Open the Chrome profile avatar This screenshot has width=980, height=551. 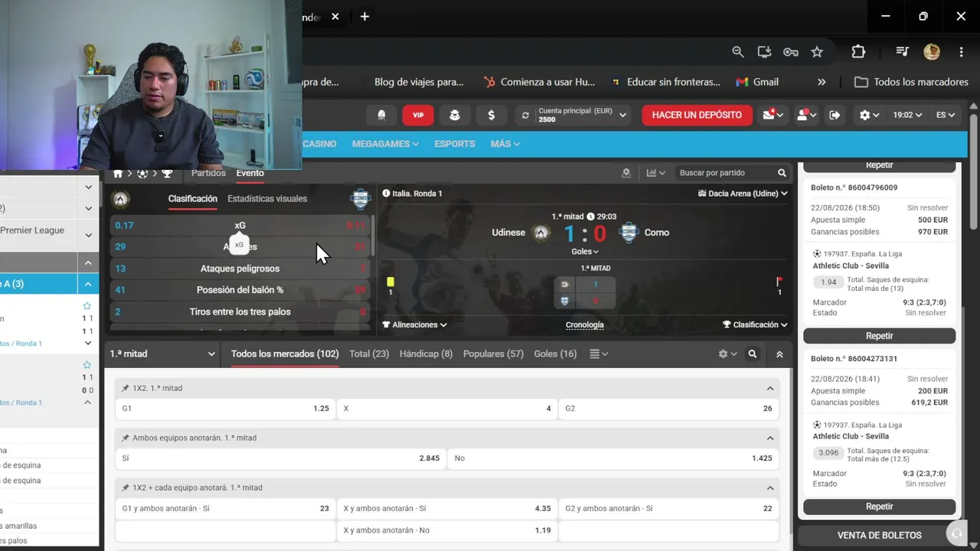[932, 51]
